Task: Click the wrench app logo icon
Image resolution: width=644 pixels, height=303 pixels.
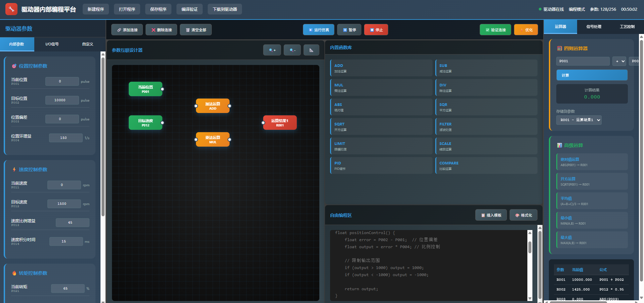Action: [11, 9]
